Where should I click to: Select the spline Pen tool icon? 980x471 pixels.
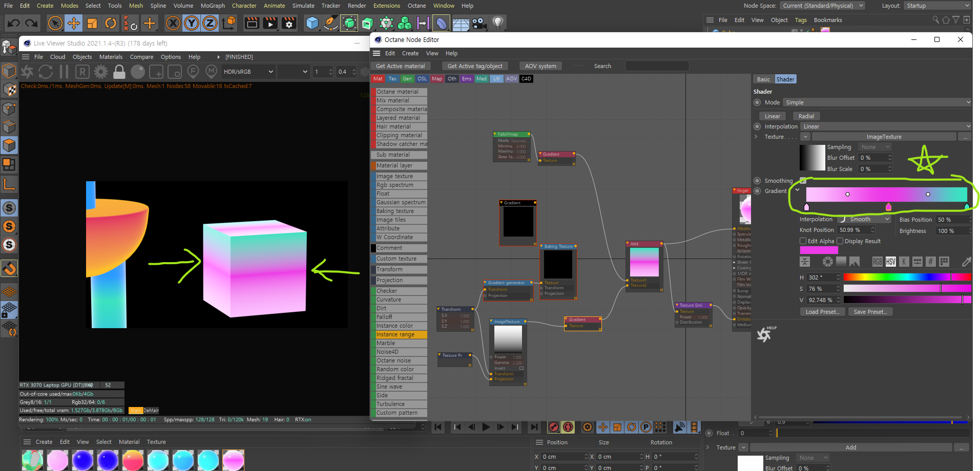(331, 23)
